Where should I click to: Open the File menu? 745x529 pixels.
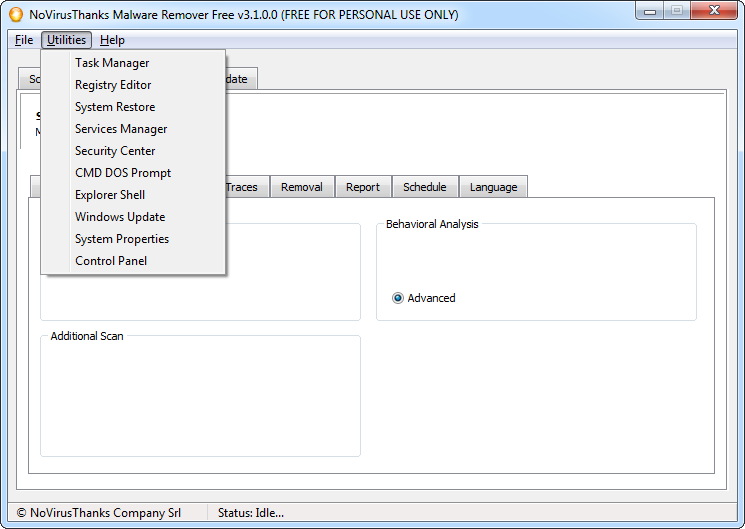click(24, 40)
